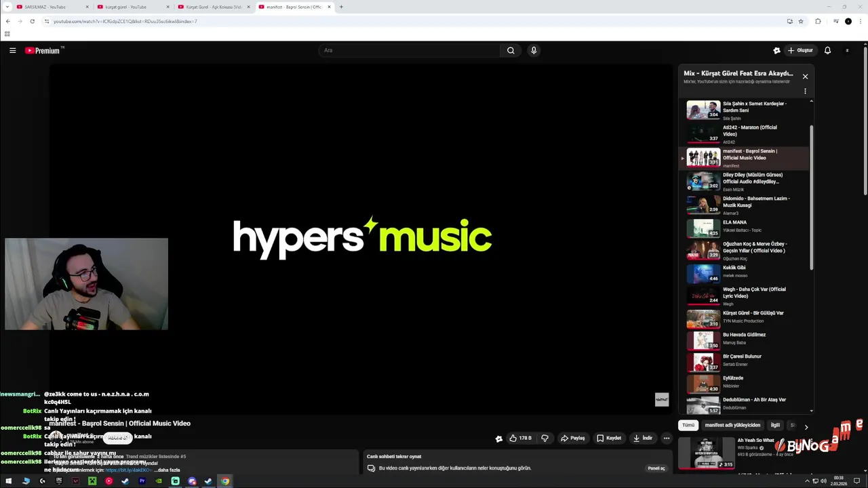This screenshot has height=488, width=868.
Task: Open the YouTube account avatar menu
Action: click(x=847, y=50)
